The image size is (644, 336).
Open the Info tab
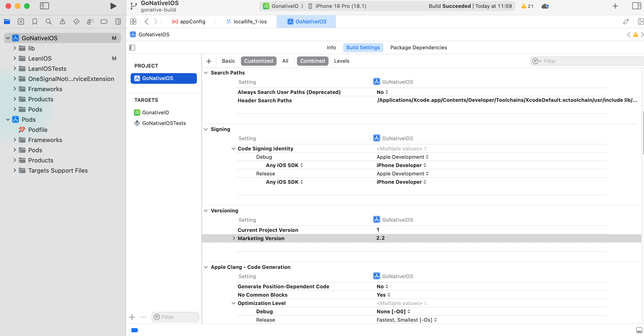click(x=331, y=48)
